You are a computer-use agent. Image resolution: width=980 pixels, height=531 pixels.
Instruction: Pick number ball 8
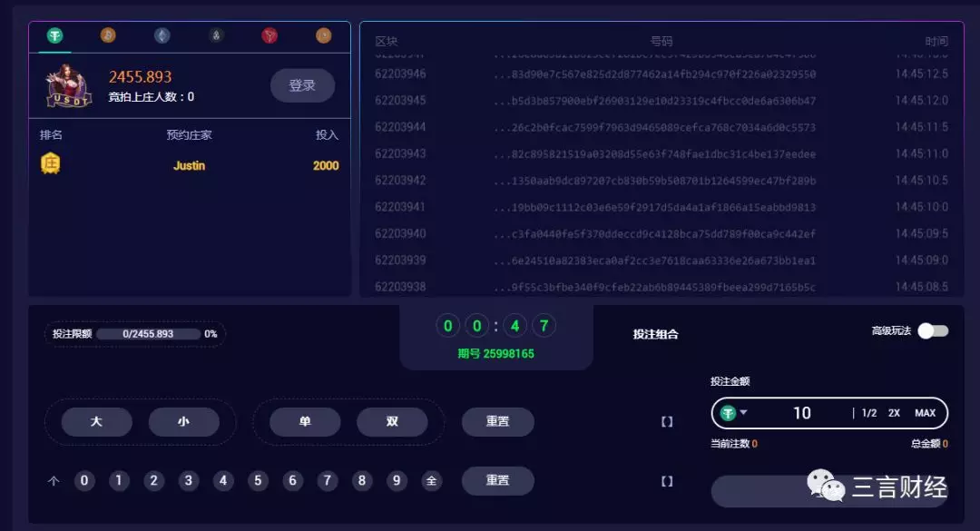pos(362,480)
